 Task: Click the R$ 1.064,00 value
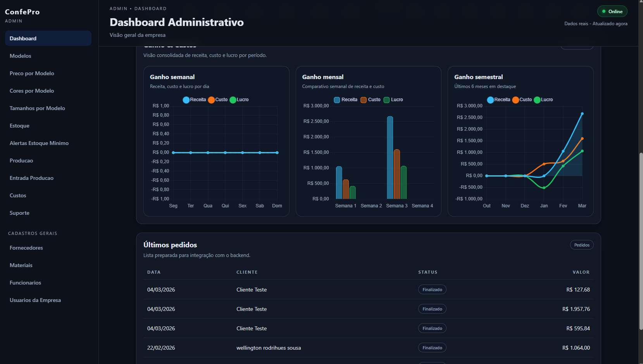click(576, 348)
